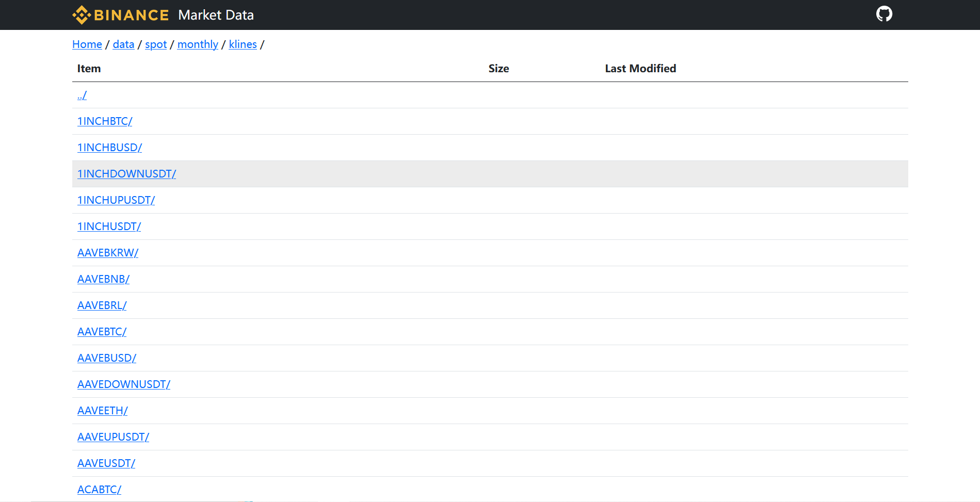Open the data breadcrumb link

point(123,44)
